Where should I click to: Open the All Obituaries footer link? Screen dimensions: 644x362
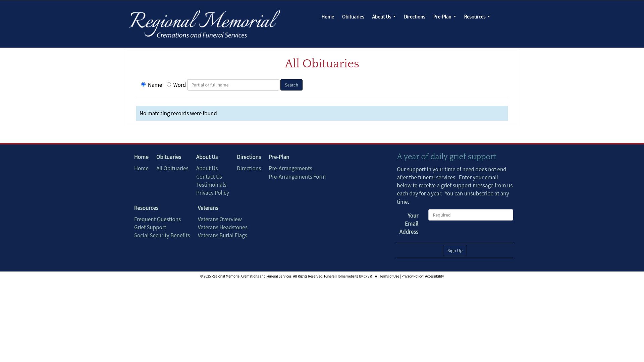(x=172, y=168)
